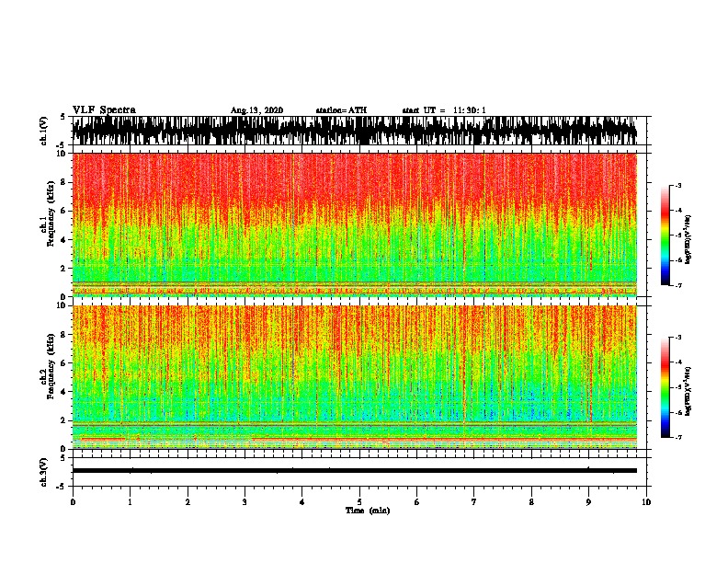728x563 pixels.
Task: Select the ch.1 spectrogram color scale bar
Action: click(665, 236)
